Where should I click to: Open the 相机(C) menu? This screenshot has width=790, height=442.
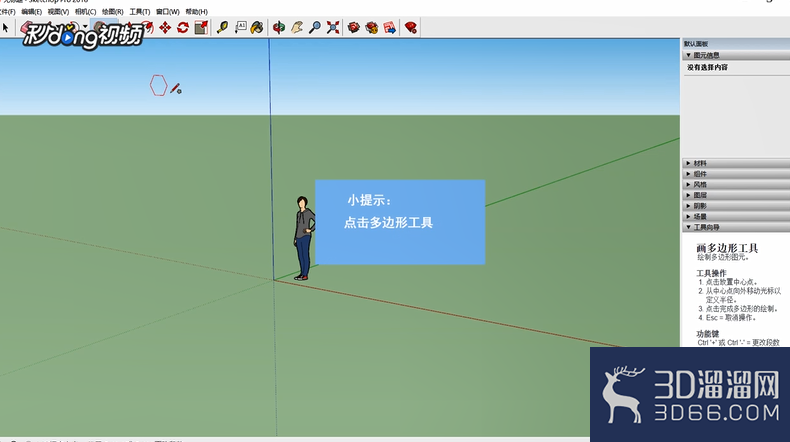[85, 12]
